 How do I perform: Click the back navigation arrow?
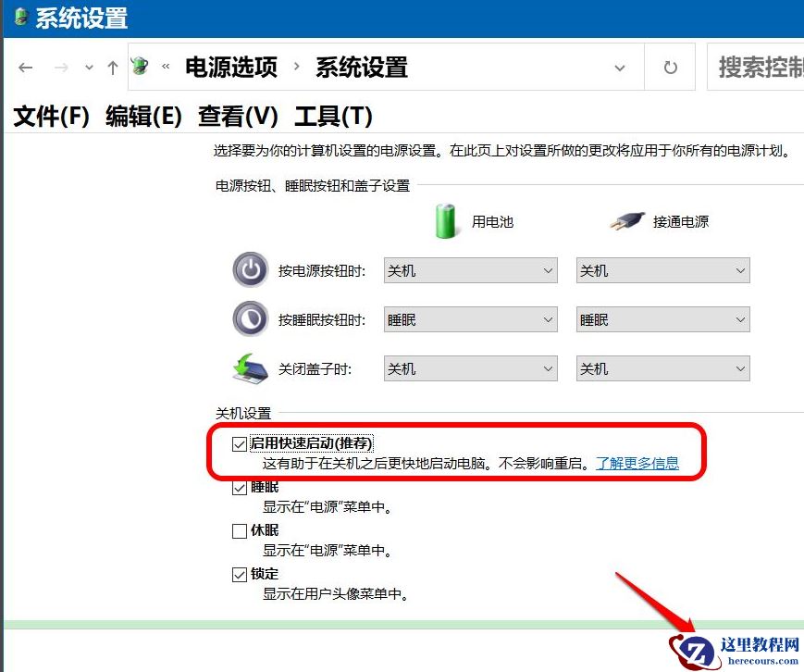click(25, 67)
